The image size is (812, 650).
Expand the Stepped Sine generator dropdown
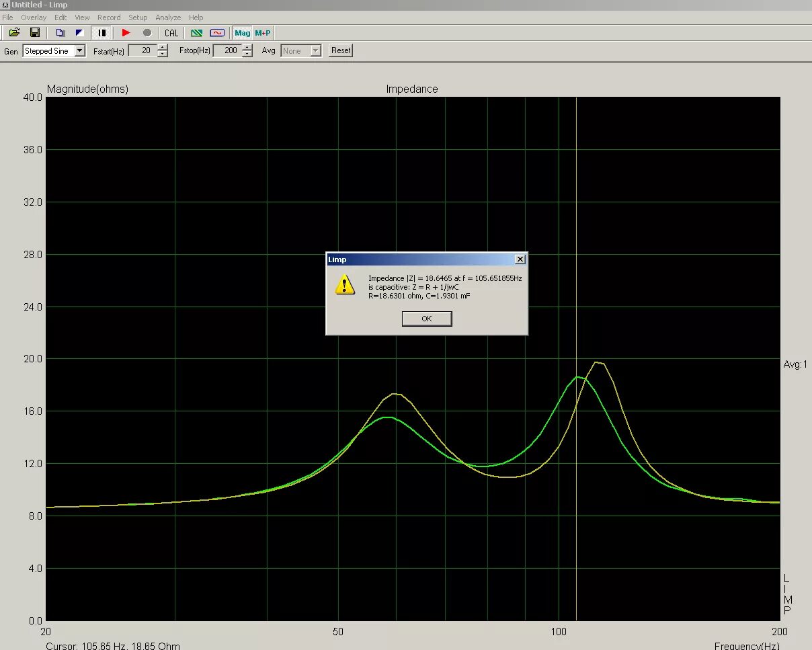[x=80, y=50]
